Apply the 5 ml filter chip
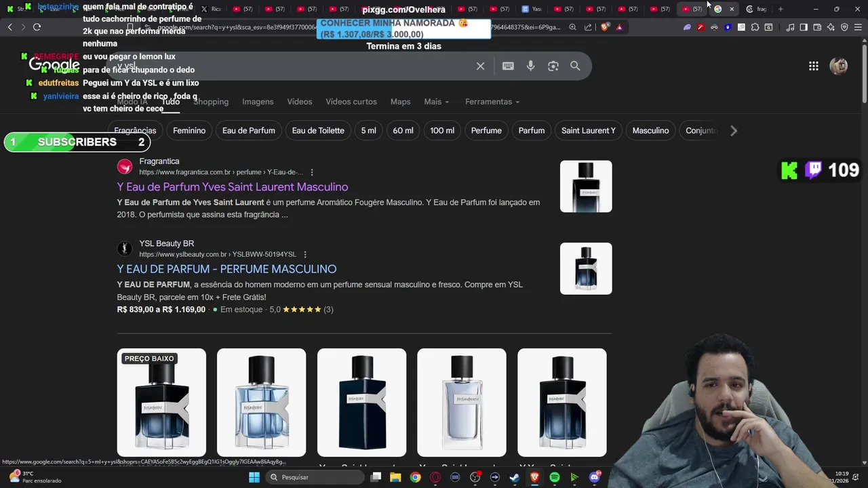The height and width of the screenshot is (488, 868). (368, 131)
